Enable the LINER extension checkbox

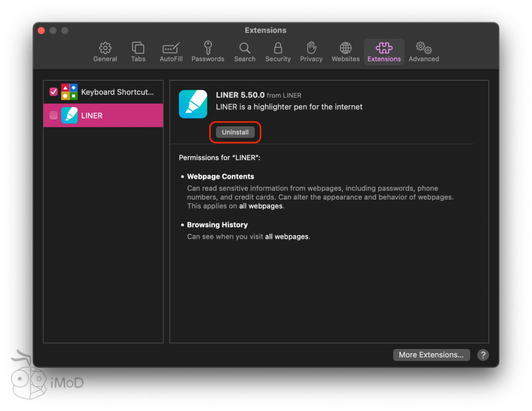point(54,115)
